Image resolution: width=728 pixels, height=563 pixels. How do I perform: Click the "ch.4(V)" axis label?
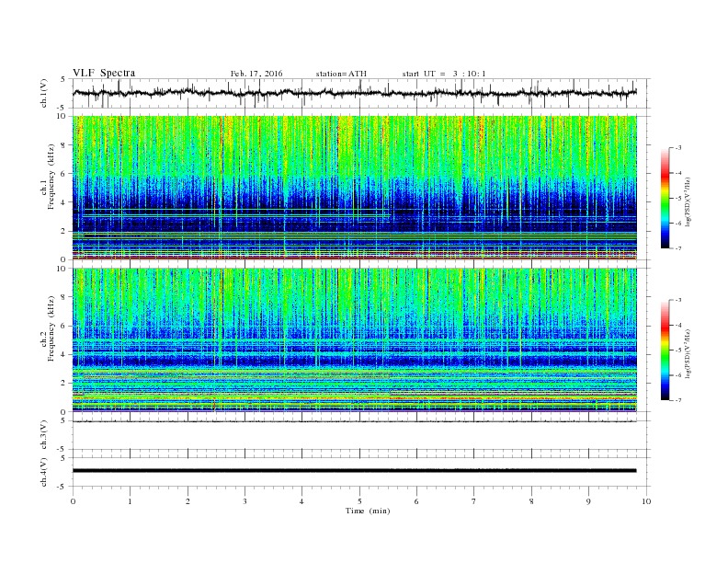click(x=43, y=472)
